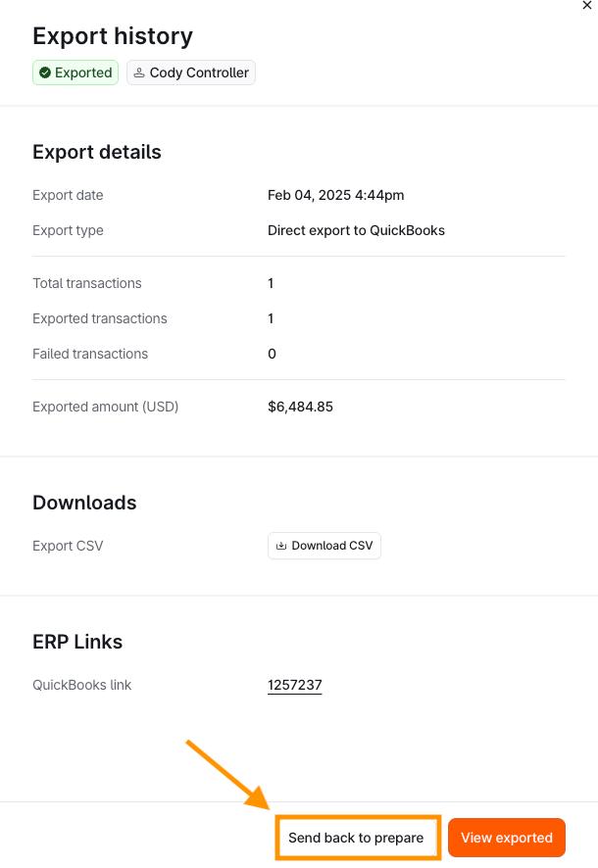Click the Export details section heading
Viewport: 598px width, 868px height.
tap(97, 152)
